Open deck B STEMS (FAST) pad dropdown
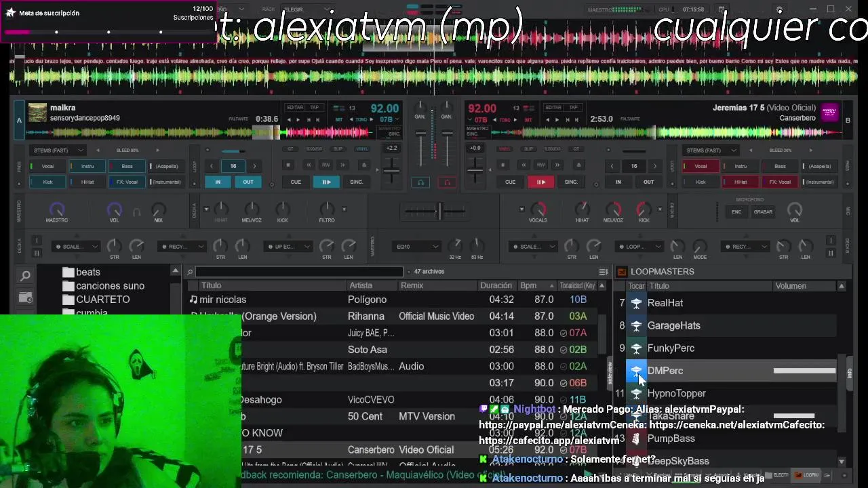Screen dimensions: 868x488 709,150
